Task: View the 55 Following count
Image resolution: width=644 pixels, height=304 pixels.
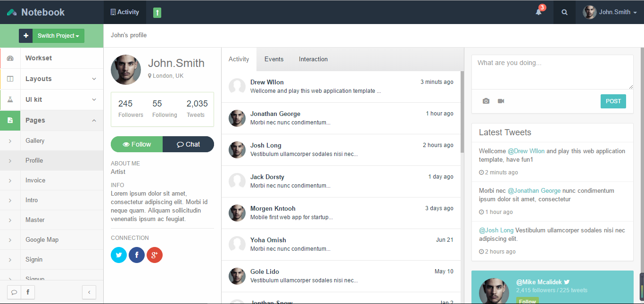Action: tap(165, 109)
